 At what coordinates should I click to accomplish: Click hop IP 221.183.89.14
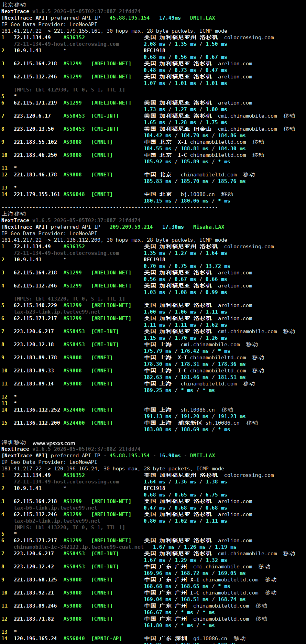(x=34, y=384)
